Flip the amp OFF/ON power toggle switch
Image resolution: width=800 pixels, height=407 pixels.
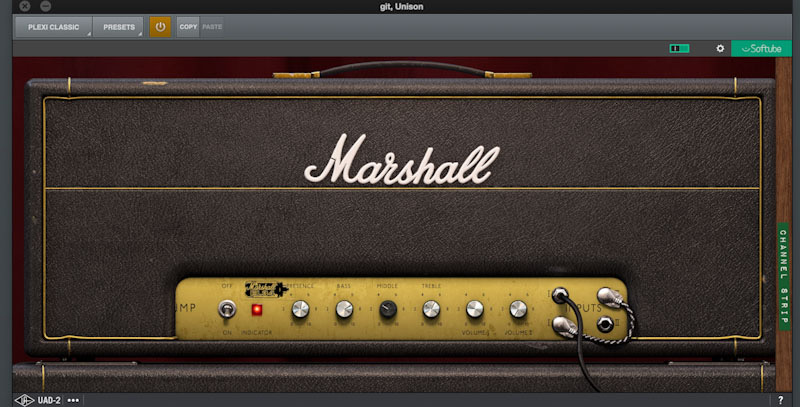[x=227, y=309]
